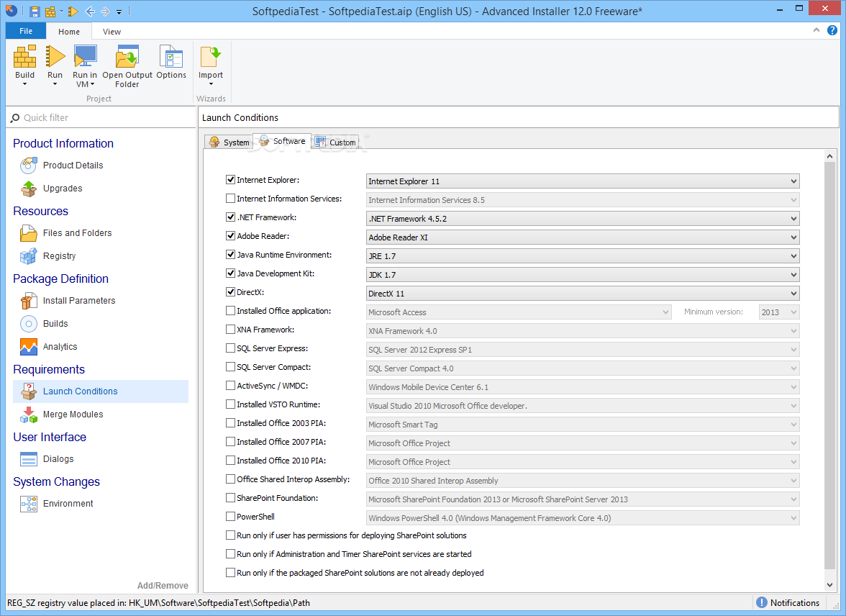Click the System Changes heading
The image size is (846, 616).
pyautogui.click(x=56, y=481)
